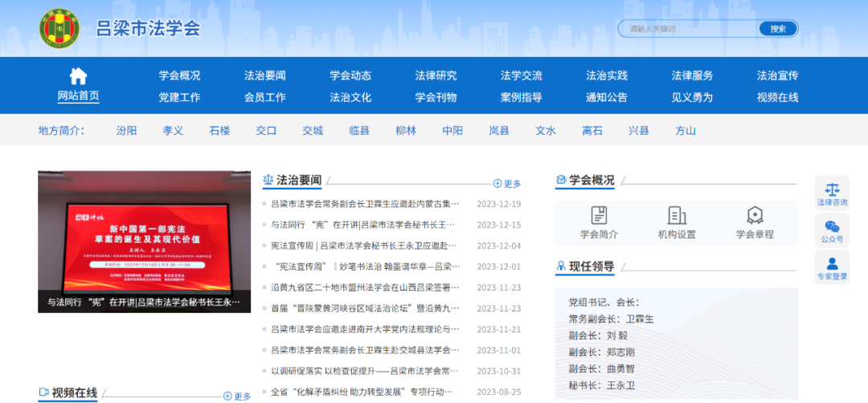Open 机构设置 building icon
The image size is (868, 403).
pos(677,215)
